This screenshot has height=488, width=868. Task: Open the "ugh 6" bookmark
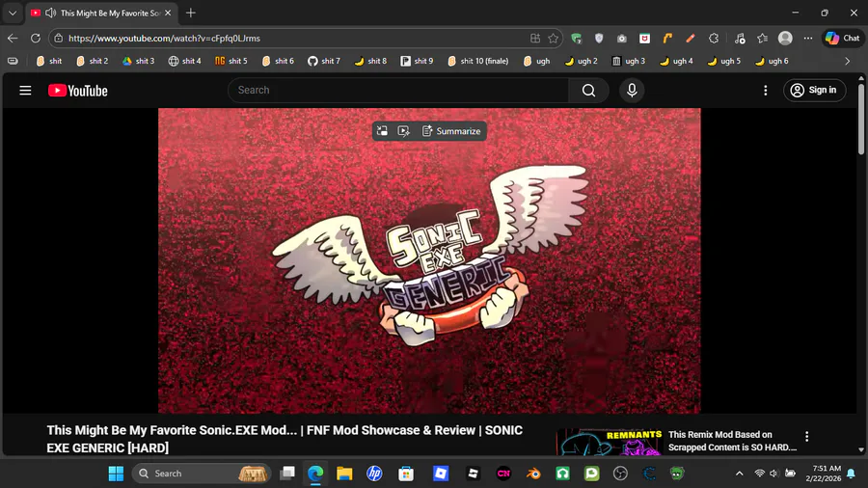pos(772,61)
